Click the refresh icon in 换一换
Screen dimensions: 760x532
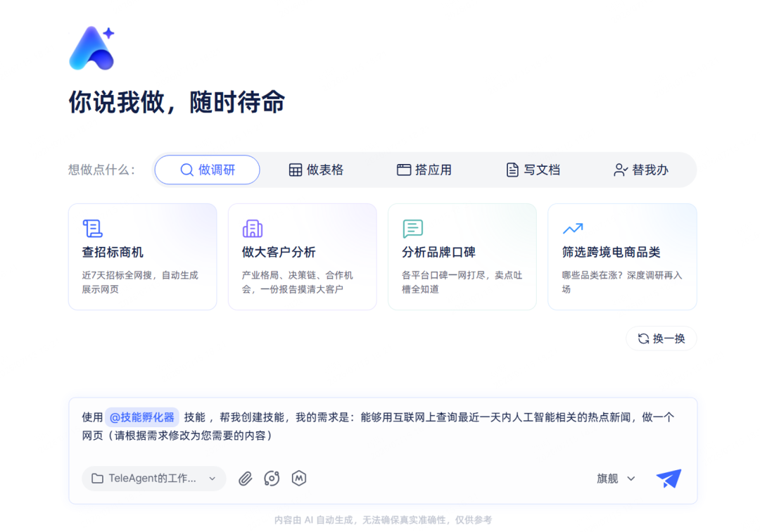point(643,338)
